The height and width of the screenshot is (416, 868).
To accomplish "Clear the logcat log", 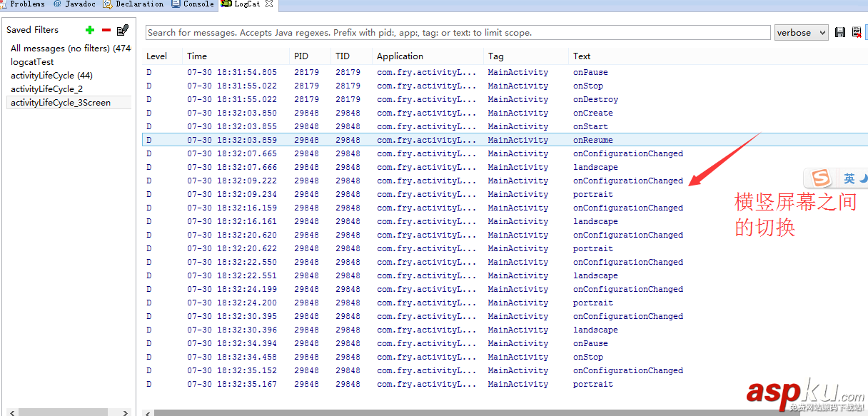I will click(856, 33).
